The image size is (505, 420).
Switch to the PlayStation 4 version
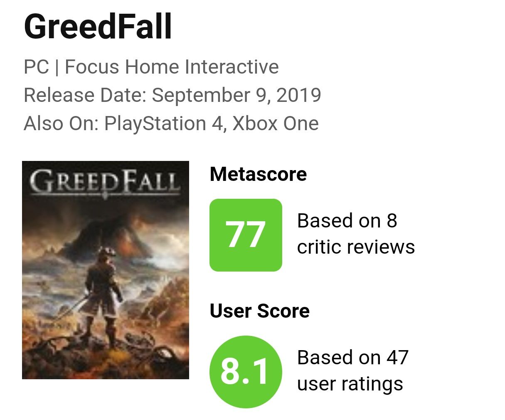164,124
